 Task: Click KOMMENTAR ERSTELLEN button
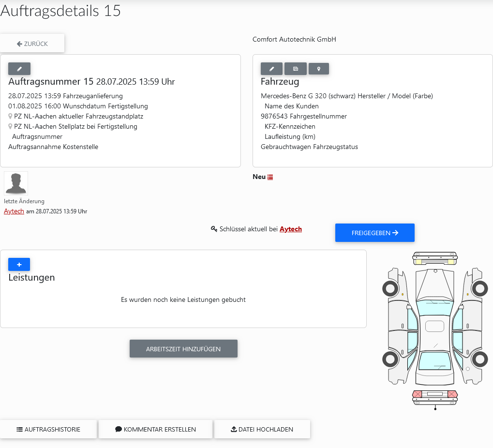pos(156,429)
